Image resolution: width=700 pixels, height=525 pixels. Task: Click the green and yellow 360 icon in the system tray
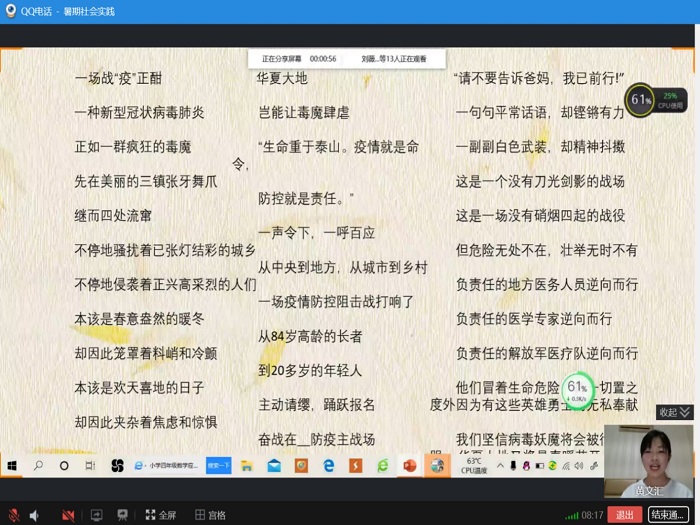[552, 466]
